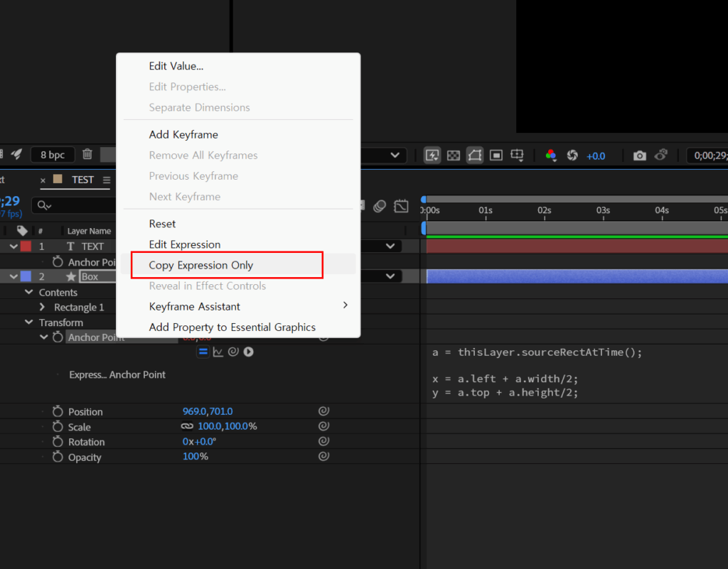Toggle the Scale stopwatch
Viewport: 728px width, 569px height.
coord(58,427)
